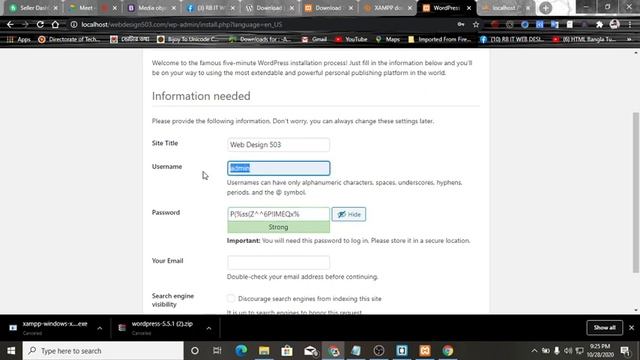
Task: Click the Windows search box
Action: coord(103,351)
